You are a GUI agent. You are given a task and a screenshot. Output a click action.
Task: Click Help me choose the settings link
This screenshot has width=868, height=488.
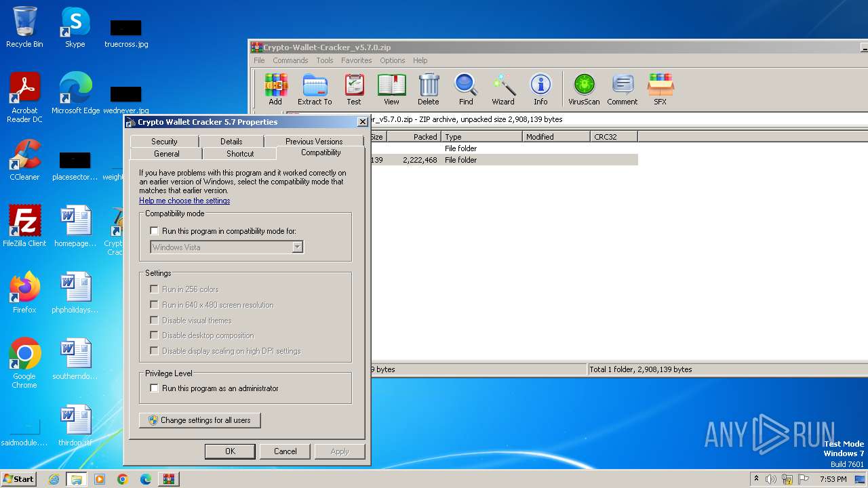point(184,201)
